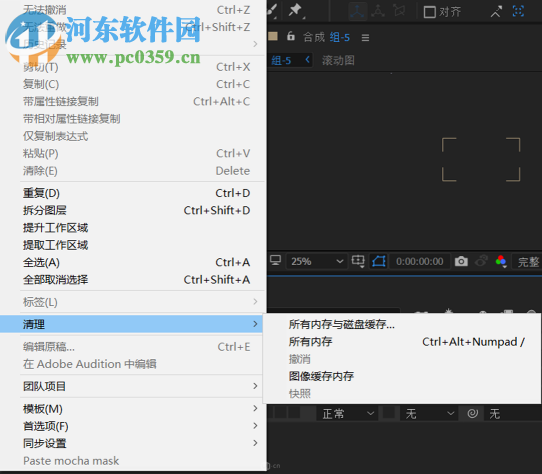Expand the 团队项目 arrow
The image size is (542, 474).
[x=255, y=386]
